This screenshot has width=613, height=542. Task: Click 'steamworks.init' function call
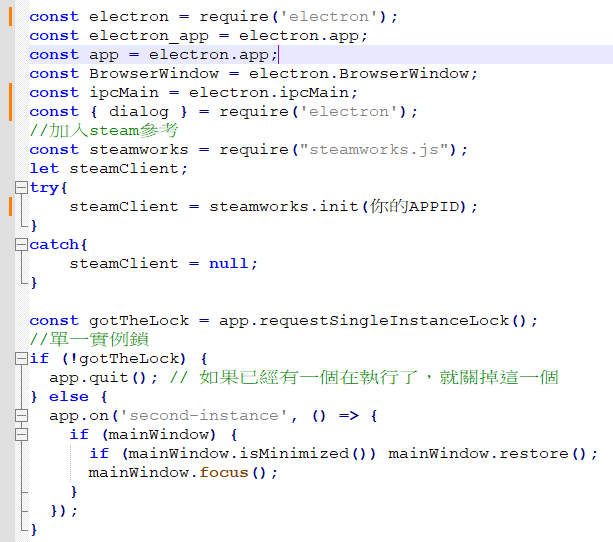(284, 206)
